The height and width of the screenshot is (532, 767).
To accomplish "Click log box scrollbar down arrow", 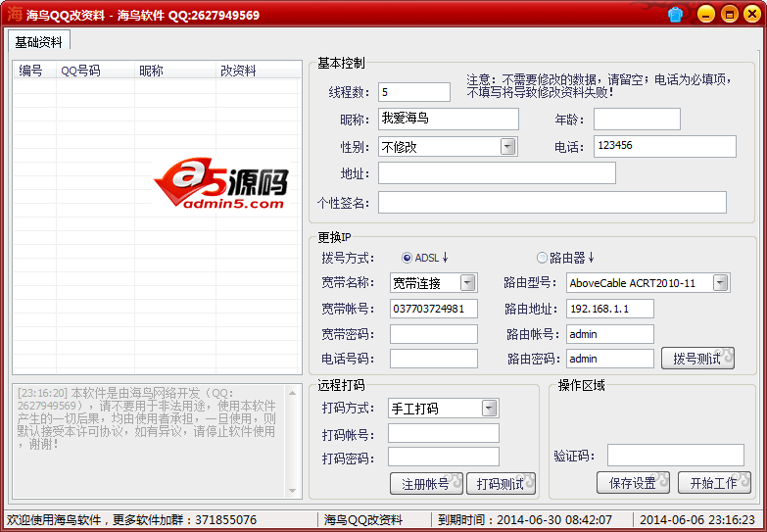I will [292, 491].
